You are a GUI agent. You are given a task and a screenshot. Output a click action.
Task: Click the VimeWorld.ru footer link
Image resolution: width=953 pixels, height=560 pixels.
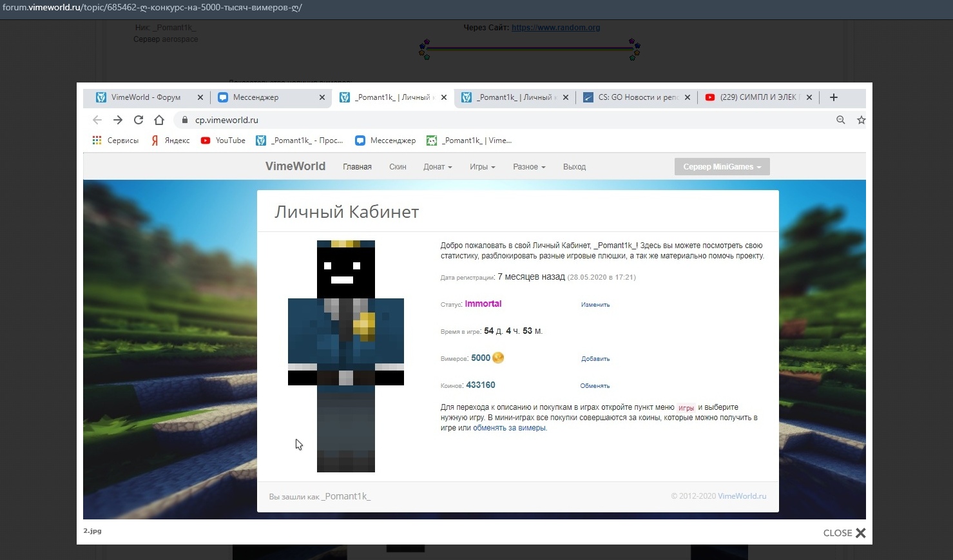tap(742, 496)
